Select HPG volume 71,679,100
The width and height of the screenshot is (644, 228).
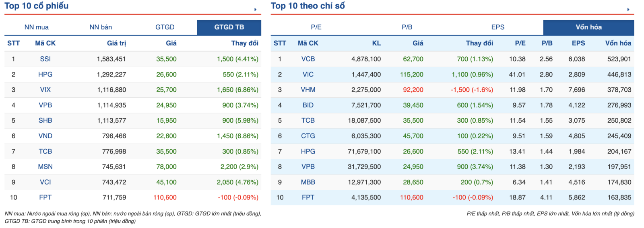(x=364, y=151)
